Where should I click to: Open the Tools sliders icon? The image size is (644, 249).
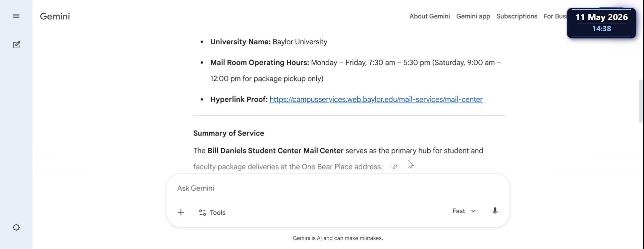[202, 212]
